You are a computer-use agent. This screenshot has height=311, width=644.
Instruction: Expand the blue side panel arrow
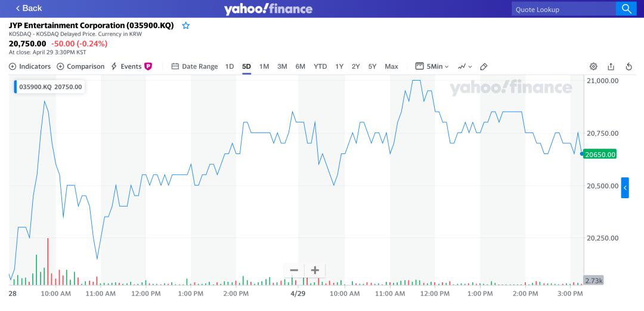coord(625,187)
